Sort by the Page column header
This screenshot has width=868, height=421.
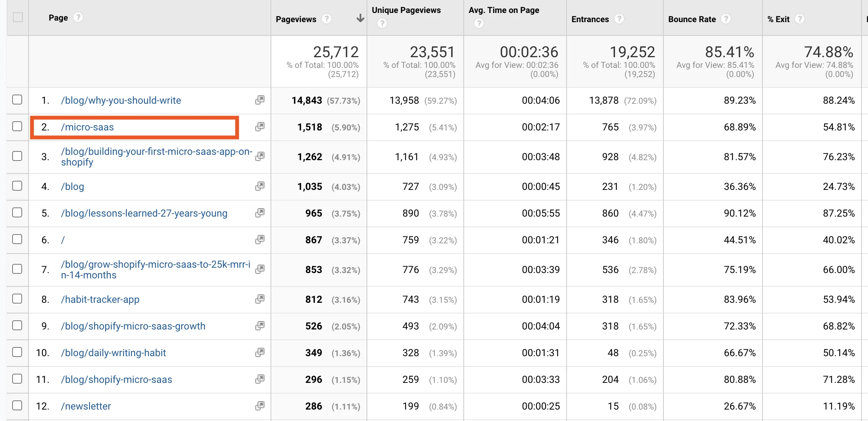58,18
